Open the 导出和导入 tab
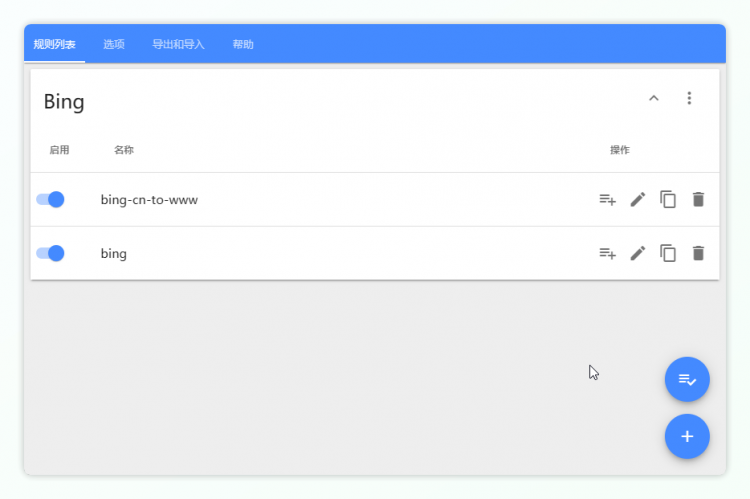The height and width of the screenshot is (499, 750). pyautogui.click(x=178, y=44)
